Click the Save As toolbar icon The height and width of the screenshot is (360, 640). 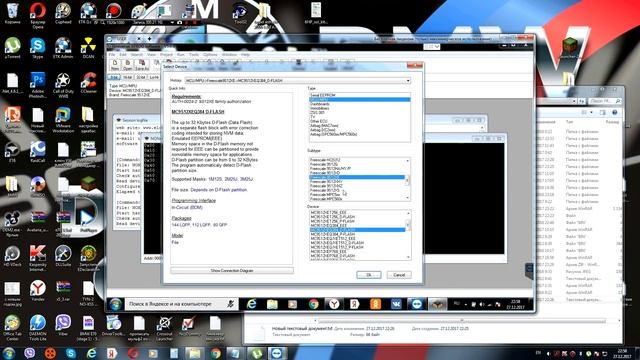pyautogui.click(x=142, y=65)
